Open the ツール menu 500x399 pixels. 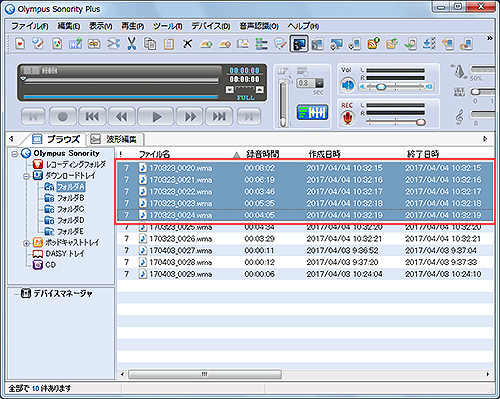pyautogui.click(x=168, y=26)
